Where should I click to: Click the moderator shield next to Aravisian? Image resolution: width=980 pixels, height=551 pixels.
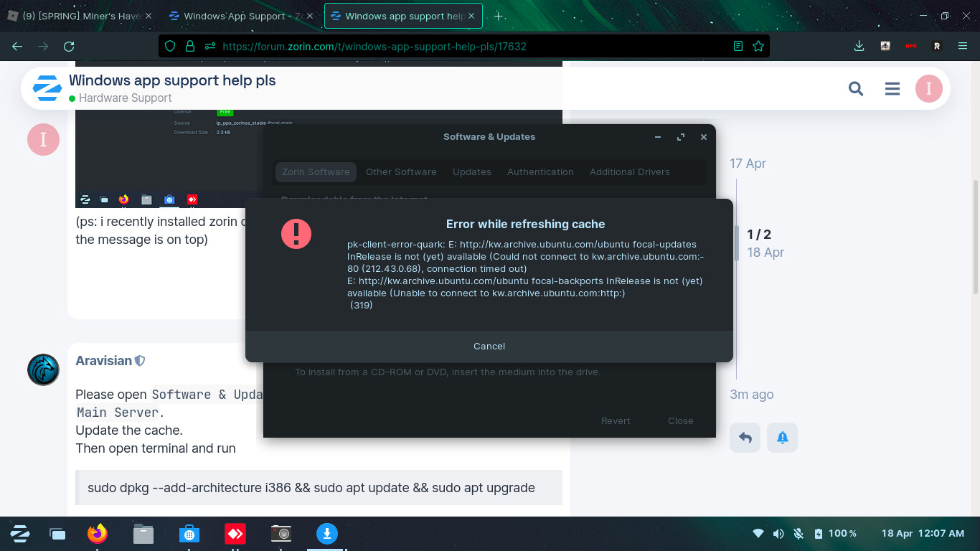140,361
